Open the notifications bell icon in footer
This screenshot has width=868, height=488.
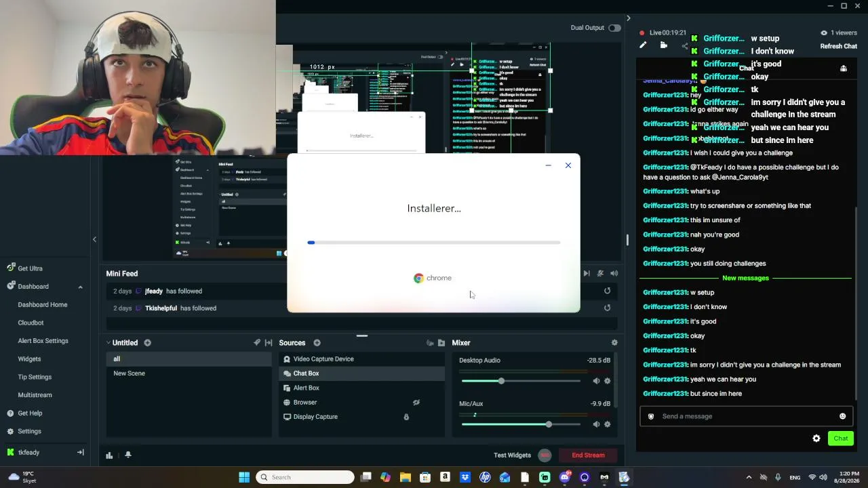coord(128,455)
